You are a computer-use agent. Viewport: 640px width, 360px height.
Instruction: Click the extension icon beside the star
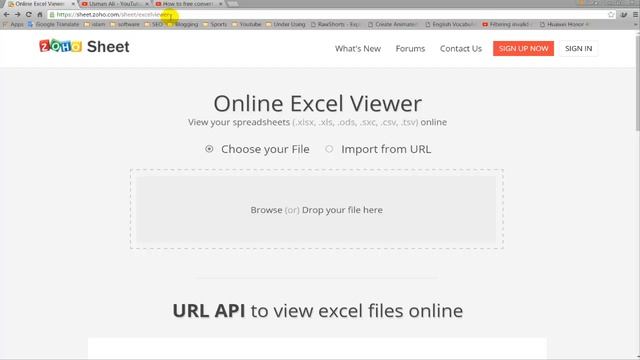pyautogui.click(x=624, y=14)
